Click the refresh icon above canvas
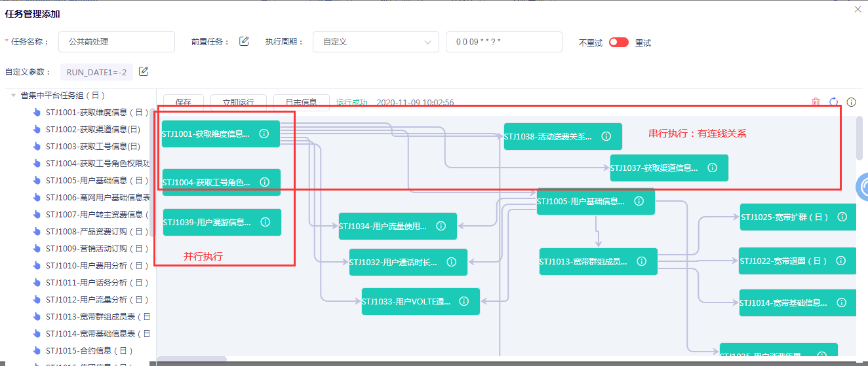This screenshot has height=366, width=868. (x=834, y=102)
